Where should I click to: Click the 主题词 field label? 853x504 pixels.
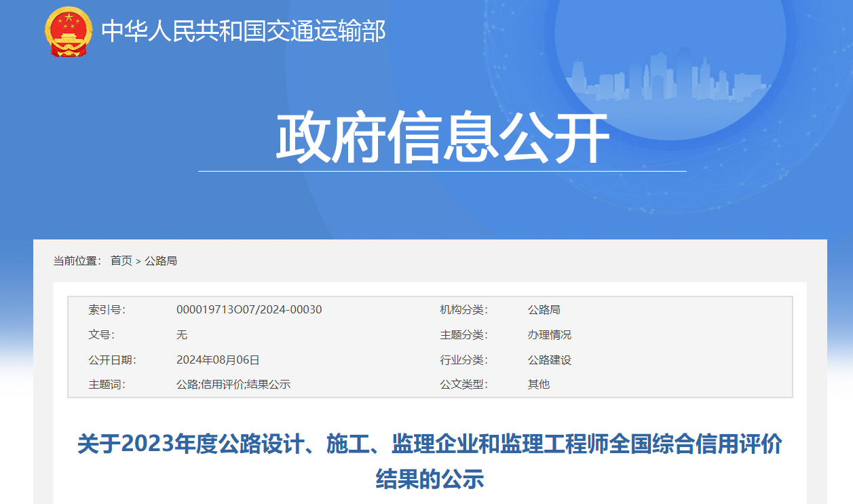[x=107, y=385]
